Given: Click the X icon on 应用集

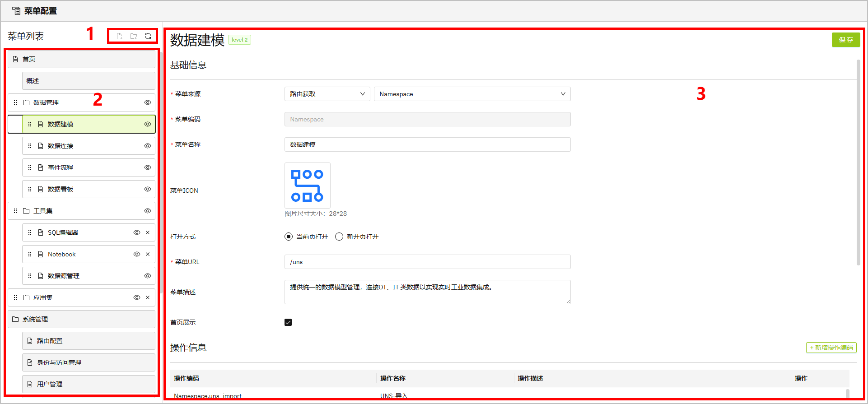Looking at the screenshot, I should (x=148, y=297).
